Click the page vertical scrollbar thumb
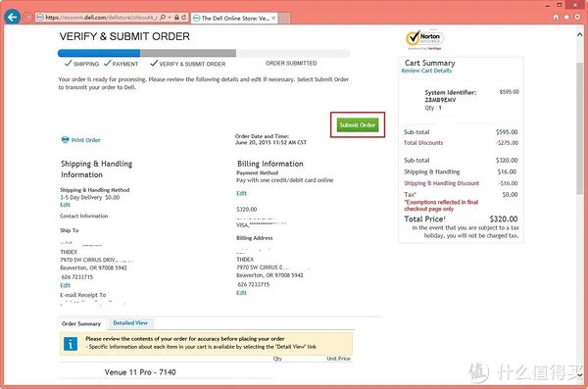 (x=580, y=128)
